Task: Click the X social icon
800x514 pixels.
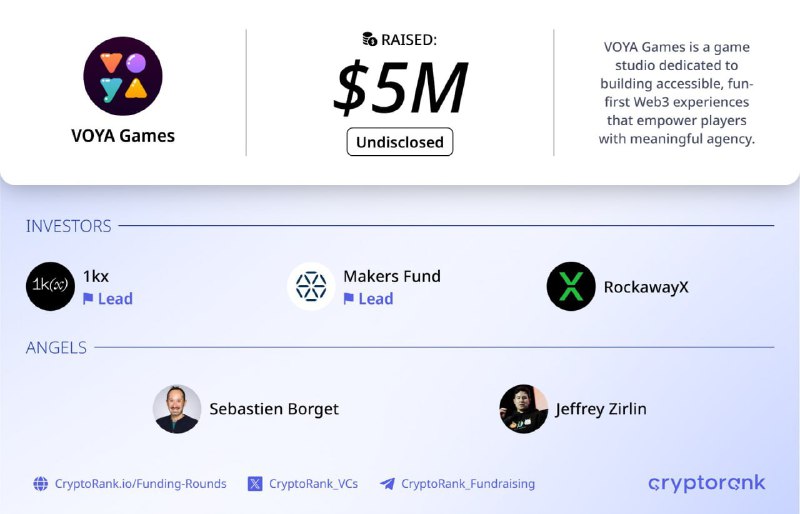Action: (255, 483)
